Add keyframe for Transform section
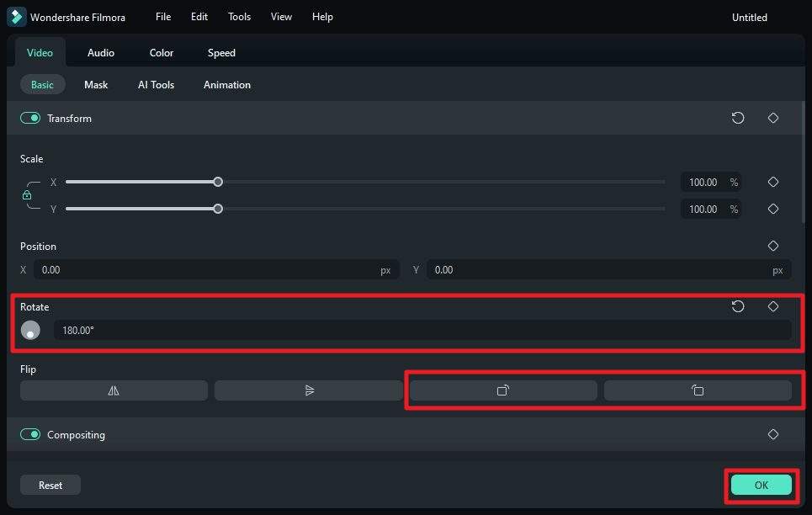This screenshot has width=812, height=515. pos(773,118)
